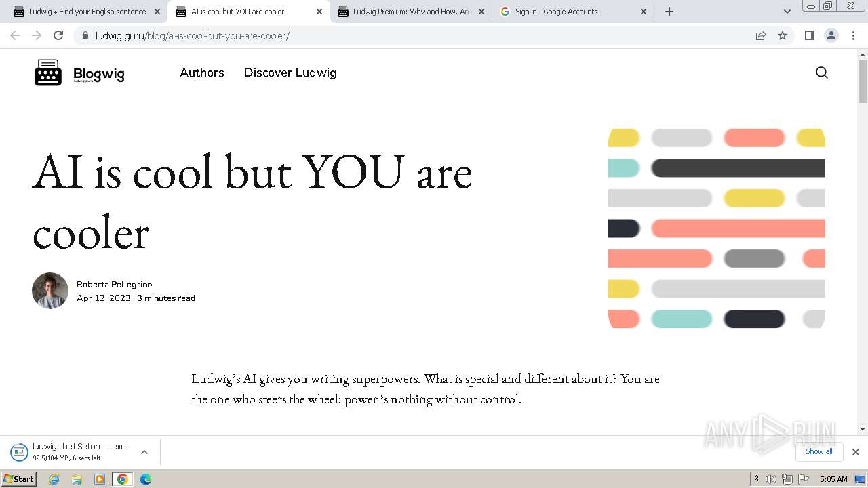Close the downloads bar
This screenshot has width=868, height=488.
point(856,451)
